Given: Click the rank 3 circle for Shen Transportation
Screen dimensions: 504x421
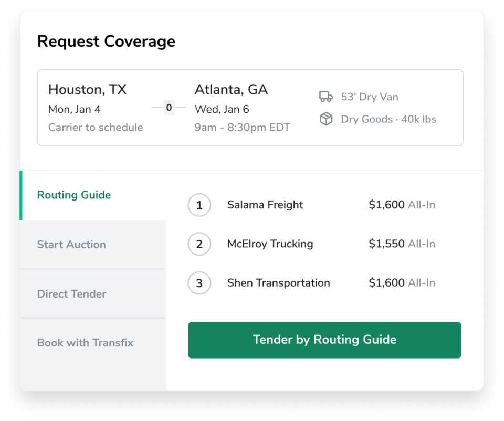Looking at the screenshot, I should pyautogui.click(x=199, y=283).
